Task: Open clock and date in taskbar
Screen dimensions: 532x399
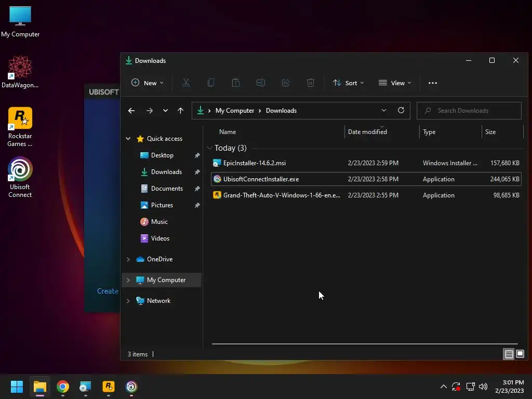Action: 509,387
